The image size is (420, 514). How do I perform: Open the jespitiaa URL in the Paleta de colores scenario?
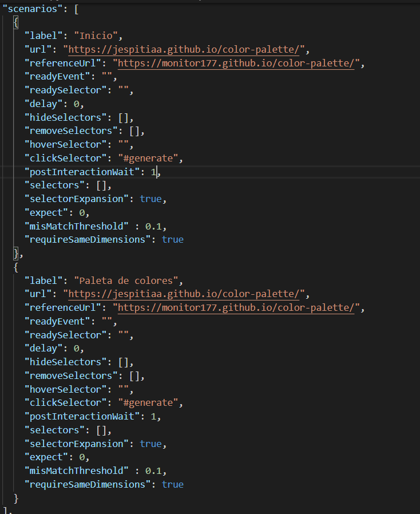click(x=184, y=294)
